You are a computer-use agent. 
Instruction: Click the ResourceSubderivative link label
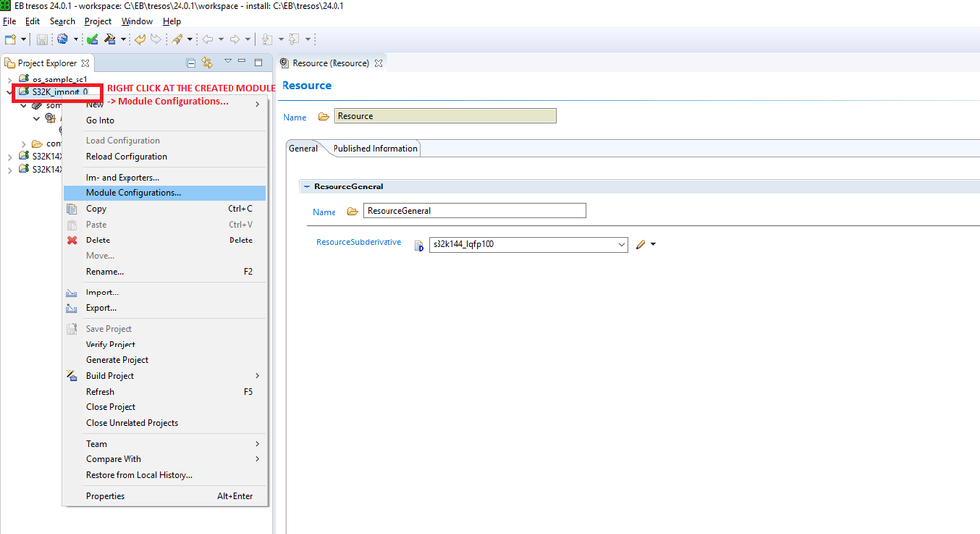pos(359,242)
